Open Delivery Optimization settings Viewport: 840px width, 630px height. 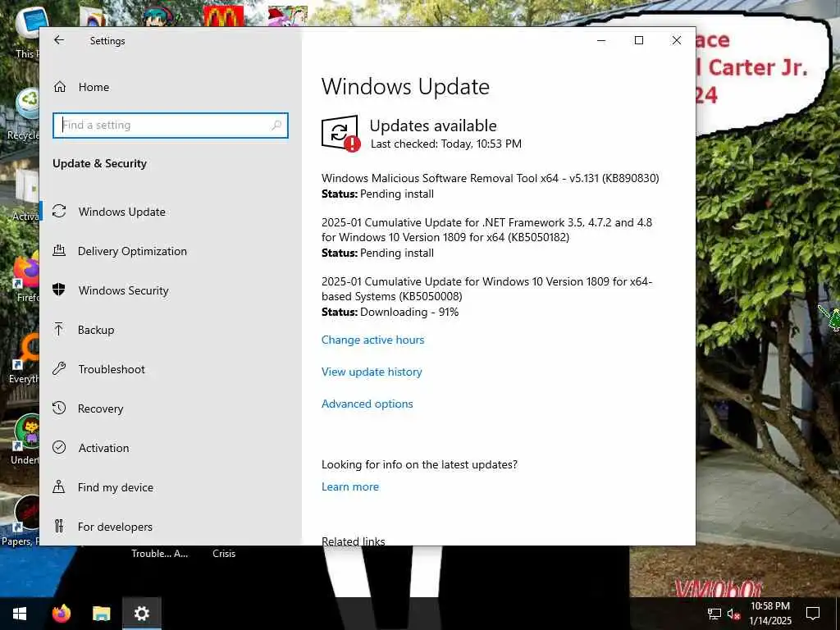171,251
